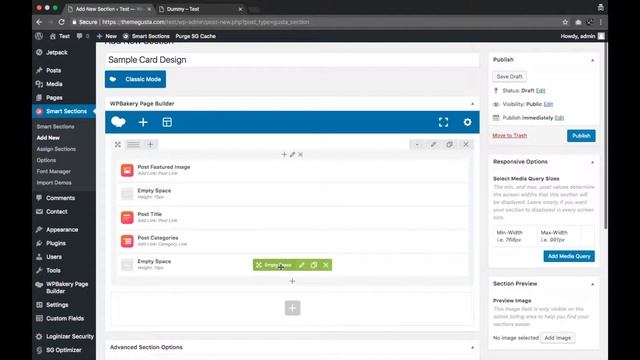Screen dimensions: 640x360
Task: Click the row drag-move handle icon
Action: click(x=118, y=144)
